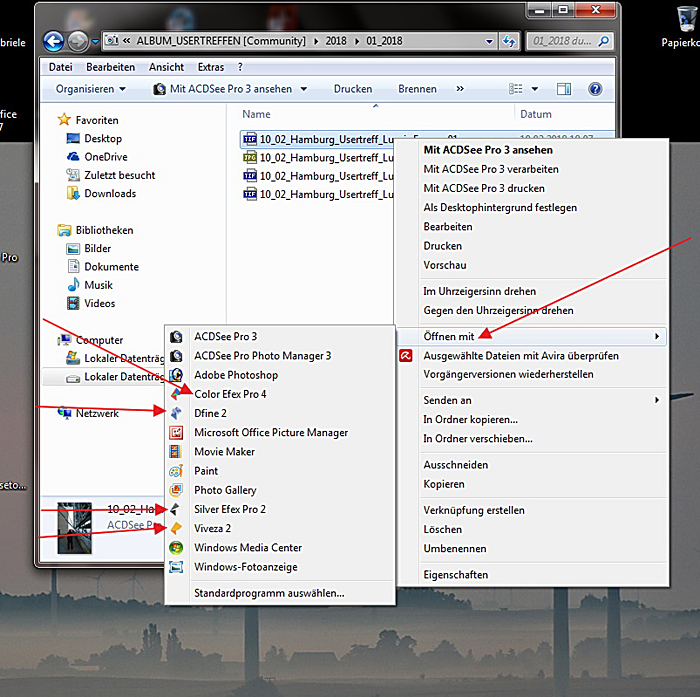Open the Organisieren dropdown
The width and height of the screenshot is (700, 697).
(x=90, y=89)
